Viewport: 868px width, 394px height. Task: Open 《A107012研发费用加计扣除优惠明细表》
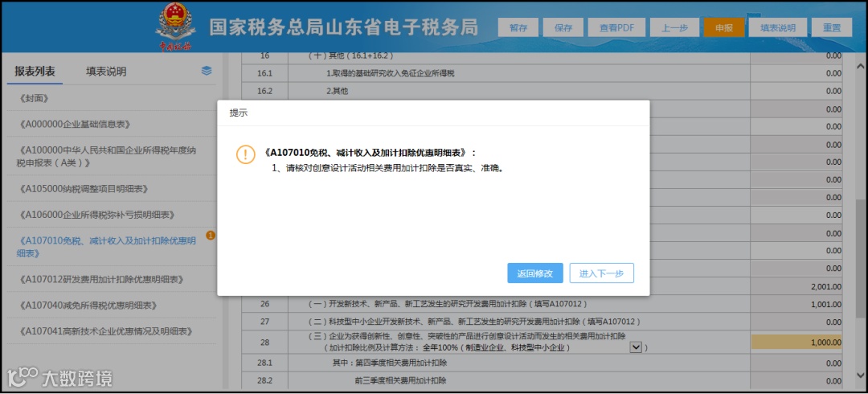[x=100, y=279]
